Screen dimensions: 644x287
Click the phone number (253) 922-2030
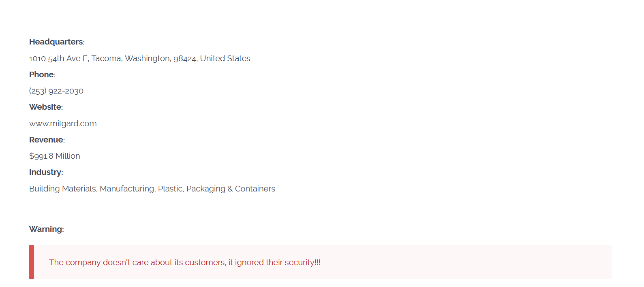(x=56, y=91)
